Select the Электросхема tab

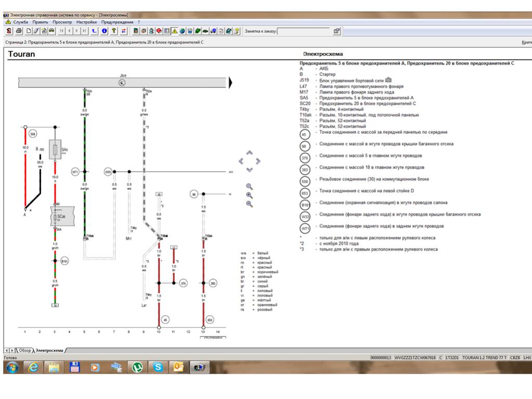[x=49, y=350]
